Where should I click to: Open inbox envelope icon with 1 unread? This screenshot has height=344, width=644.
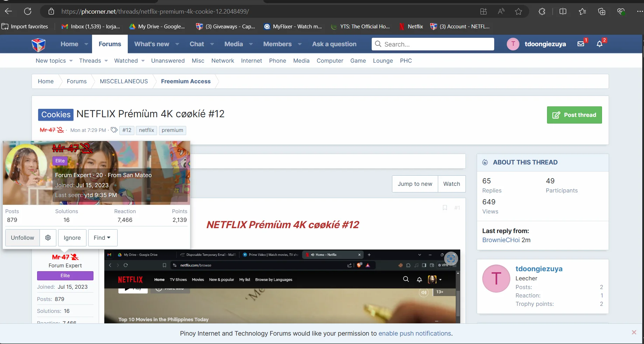(x=581, y=44)
